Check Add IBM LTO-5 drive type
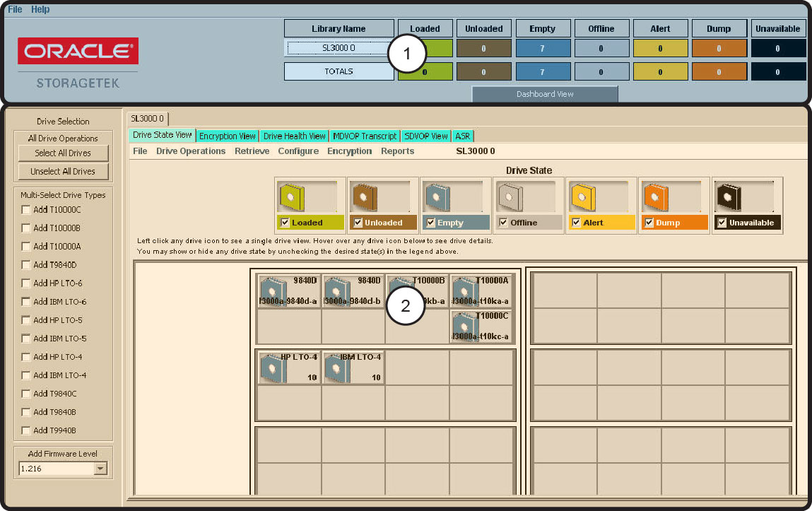Image resolution: width=812 pixels, height=511 pixels. point(26,338)
